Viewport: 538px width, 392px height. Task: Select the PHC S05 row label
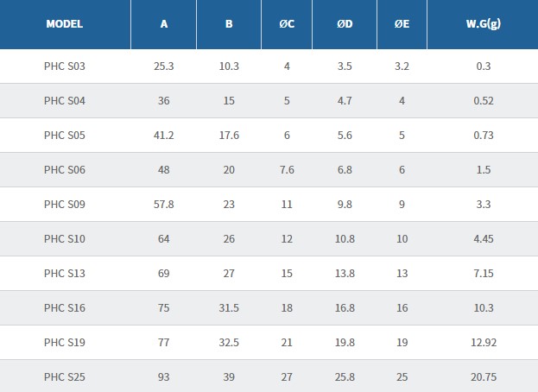click(x=65, y=135)
